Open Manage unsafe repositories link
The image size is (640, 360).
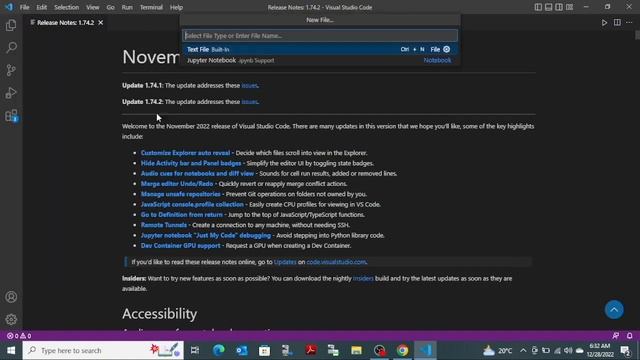pos(180,194)
